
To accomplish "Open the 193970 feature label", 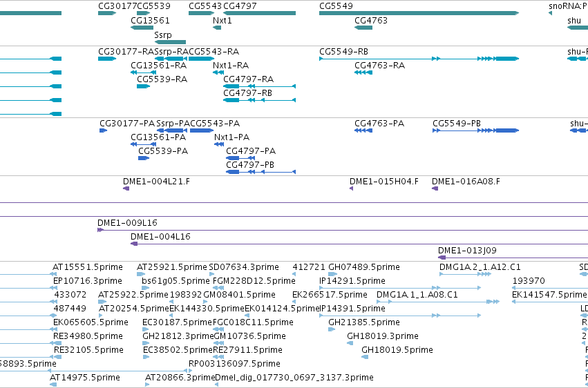I will click(529, 281).
